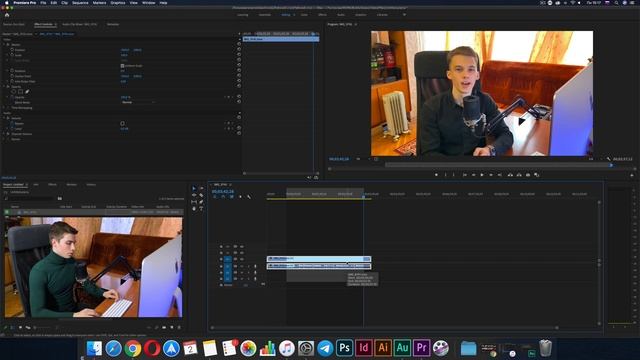Viewport: 640px width, 360px height.
Task: Collapse the Volume effect group
Action: [x=4, y=118]
